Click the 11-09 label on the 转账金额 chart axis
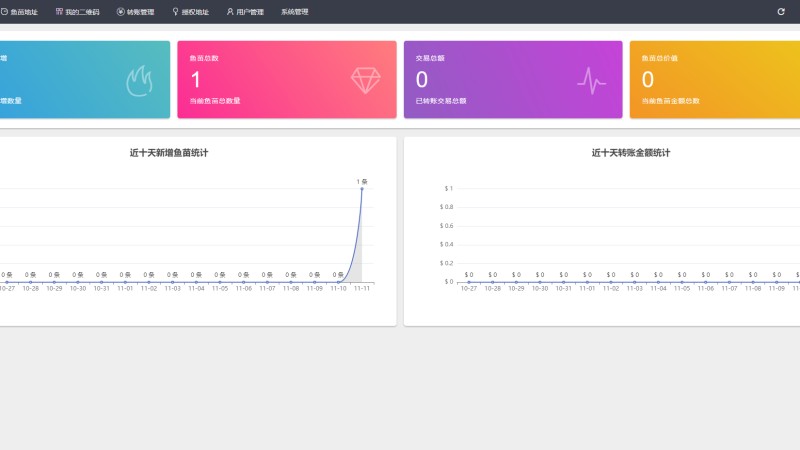The height and width of the screenshot is (450, 800). 777,288
